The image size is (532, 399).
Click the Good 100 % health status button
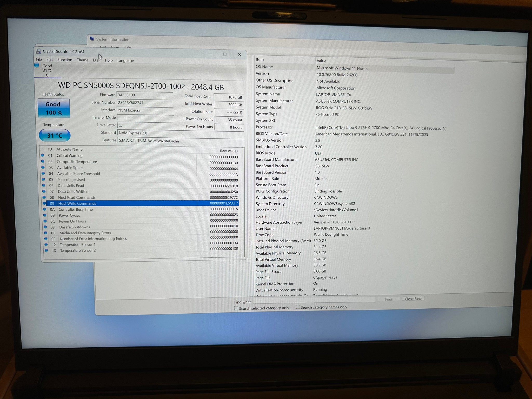click(x=54, y=108)
